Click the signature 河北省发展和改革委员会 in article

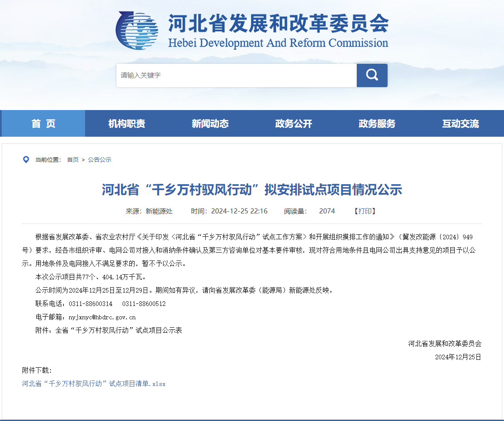point(445,343)
